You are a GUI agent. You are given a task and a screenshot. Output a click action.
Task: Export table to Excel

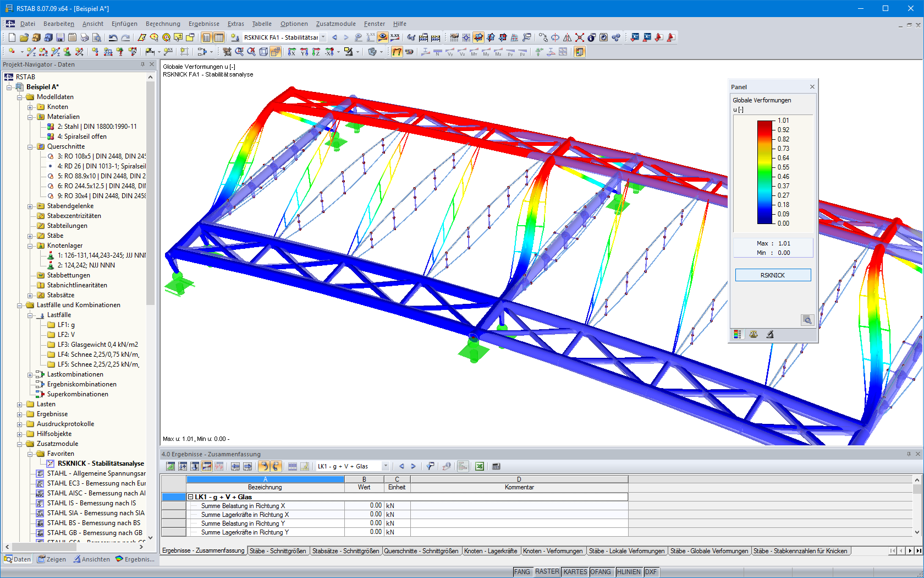480,466
